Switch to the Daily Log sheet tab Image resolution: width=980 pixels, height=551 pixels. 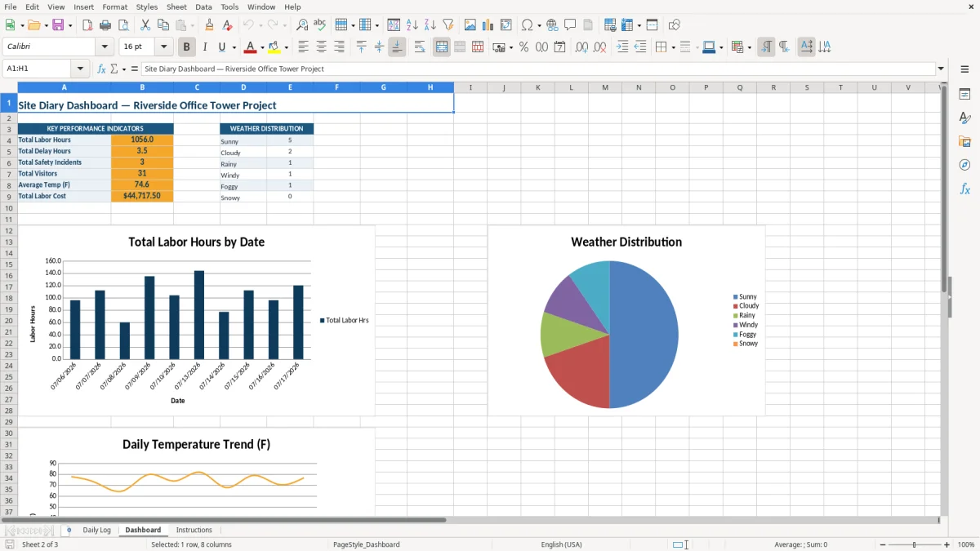coord(96,530)
